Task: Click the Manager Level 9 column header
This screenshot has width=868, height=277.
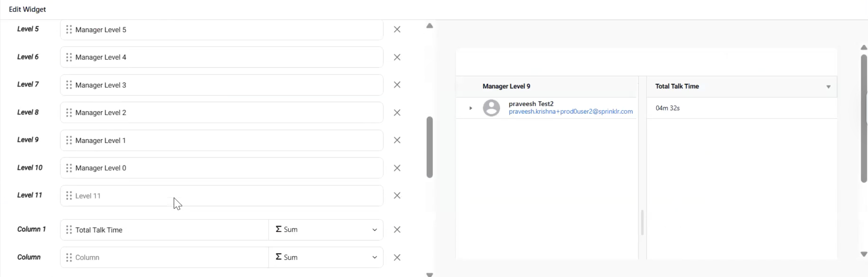Action: coord(506,87)
